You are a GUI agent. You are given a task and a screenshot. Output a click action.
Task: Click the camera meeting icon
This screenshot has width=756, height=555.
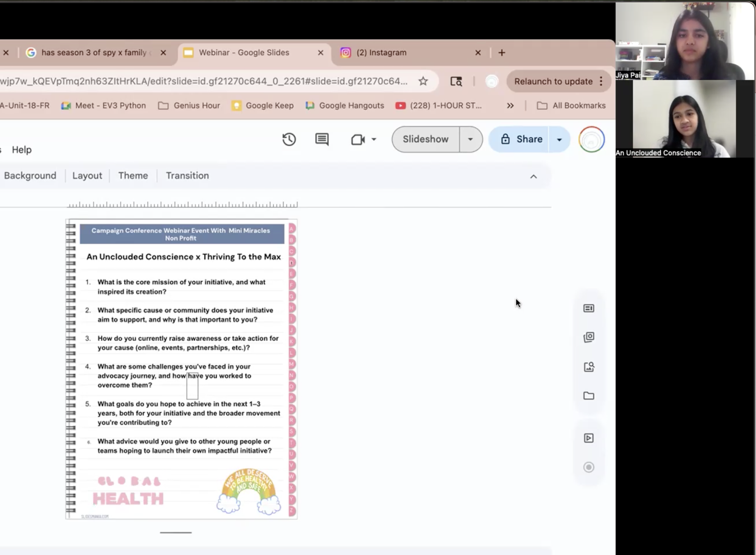(358, 139)
